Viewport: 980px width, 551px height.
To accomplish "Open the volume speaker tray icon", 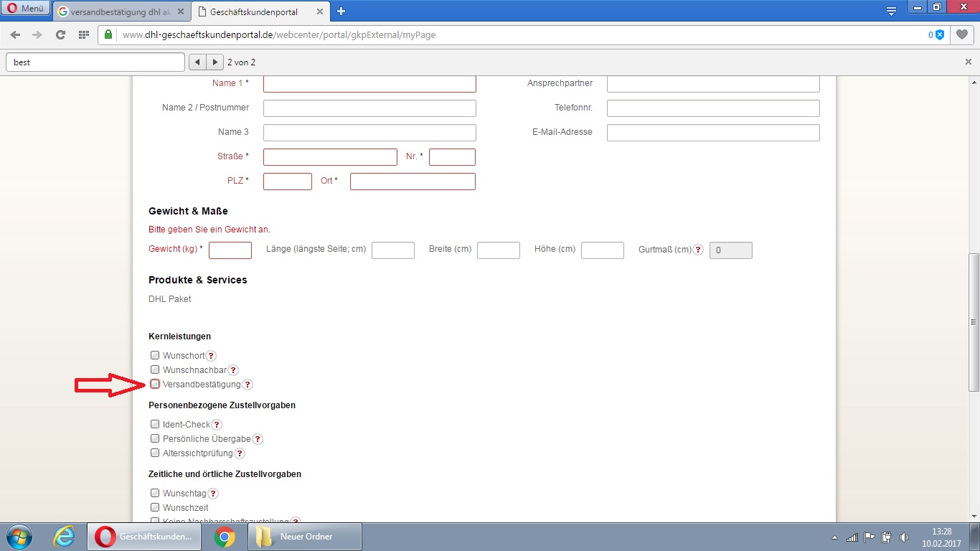I will tap(904, 537).
